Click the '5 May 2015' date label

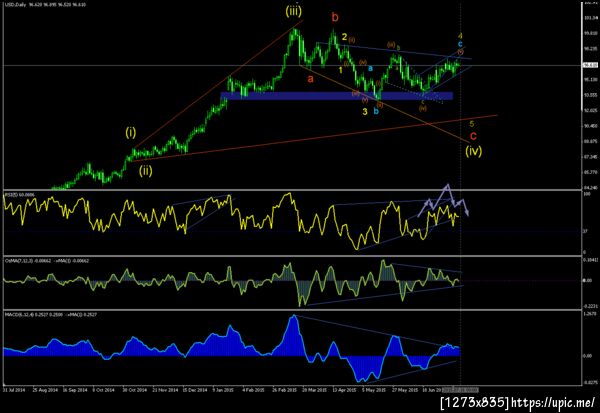click(x=374, y=390)
